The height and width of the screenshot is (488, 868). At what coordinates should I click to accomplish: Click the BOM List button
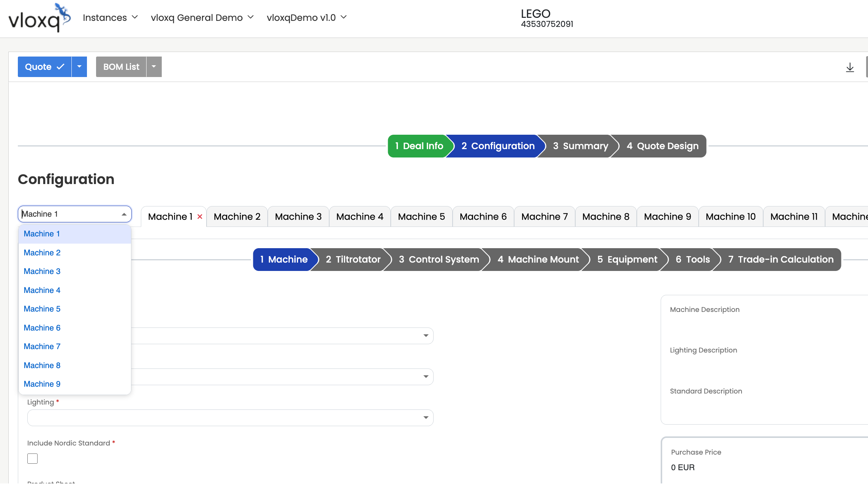tap(121, 67)
